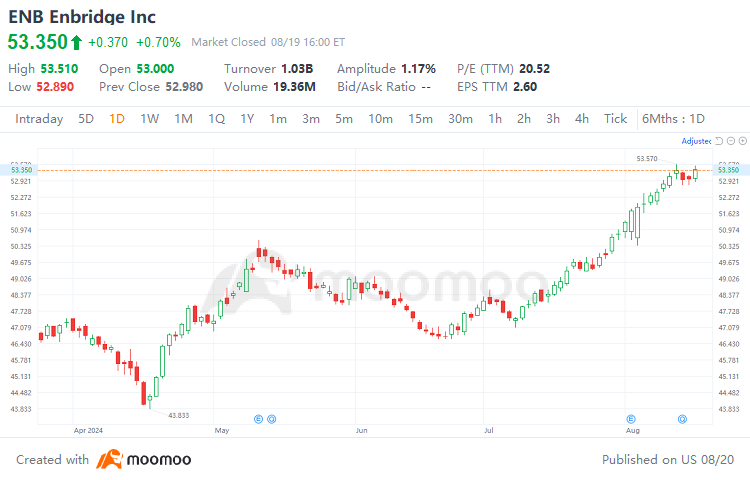Click the Bid/Ask Ratio label

pos(376,87)
